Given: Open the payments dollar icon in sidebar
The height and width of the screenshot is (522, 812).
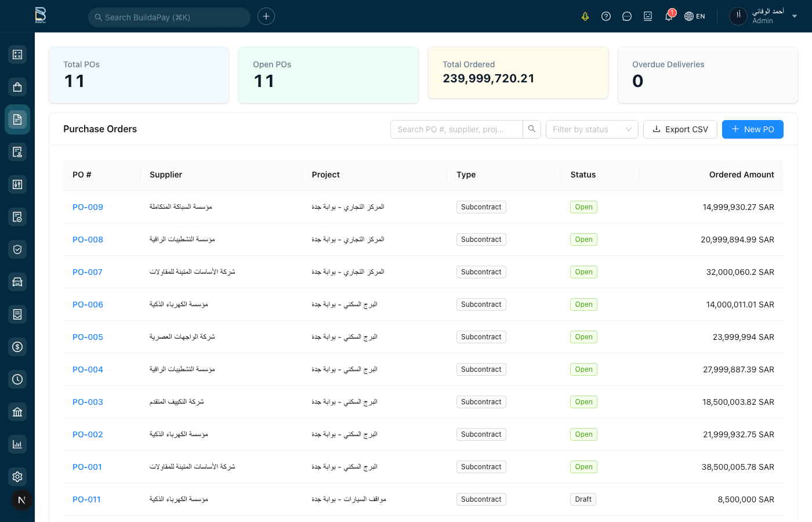Looking at the screenshot, I should coord(17,346).
